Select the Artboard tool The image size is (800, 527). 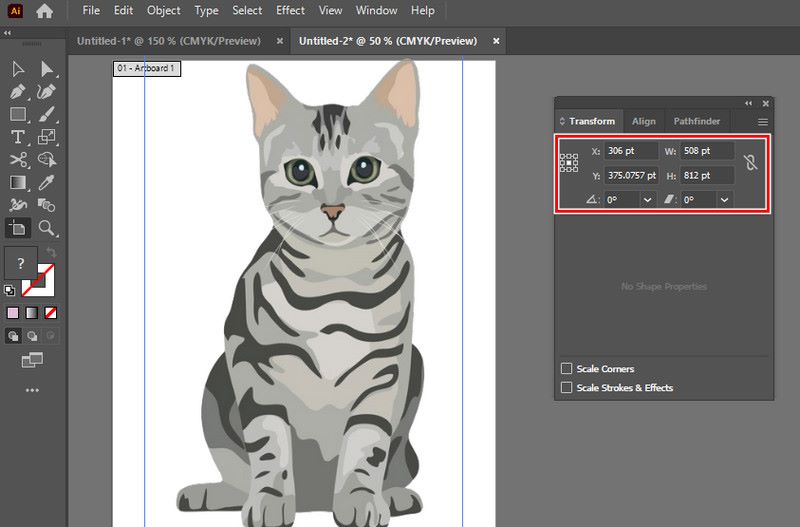(18, 228)
